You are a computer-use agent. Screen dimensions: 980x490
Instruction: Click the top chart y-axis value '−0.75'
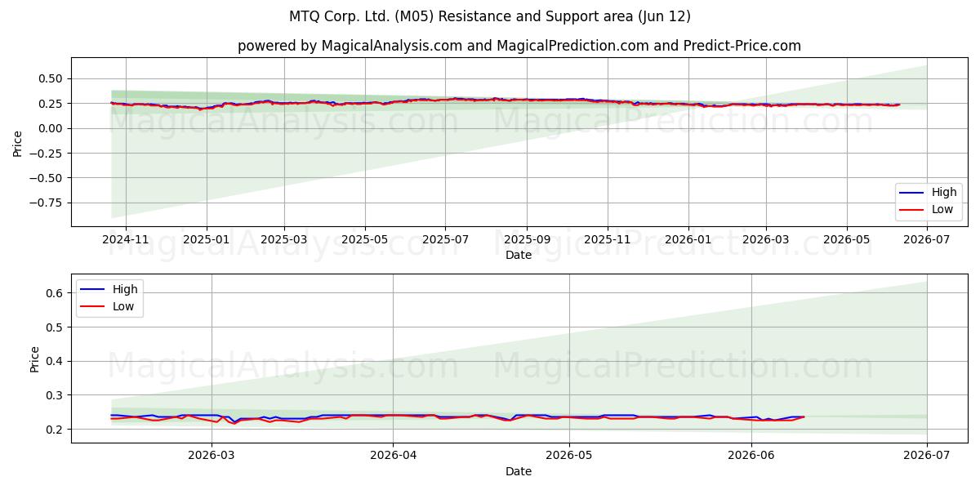click(x=47, y=203)
